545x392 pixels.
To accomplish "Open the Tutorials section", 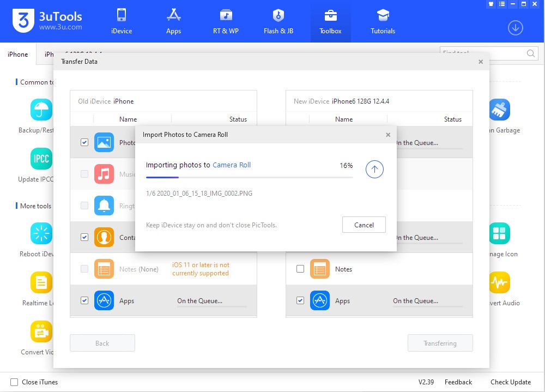I will pyautogui.click(x=383, y=21).
